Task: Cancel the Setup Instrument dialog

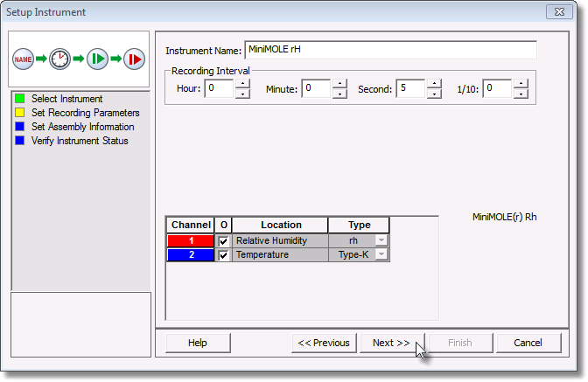Action: (x=528, y=343)
